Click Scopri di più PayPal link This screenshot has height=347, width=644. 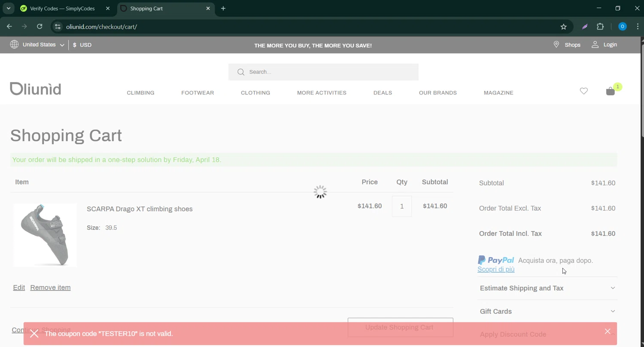pyautogui.click(x=496, y=269)
